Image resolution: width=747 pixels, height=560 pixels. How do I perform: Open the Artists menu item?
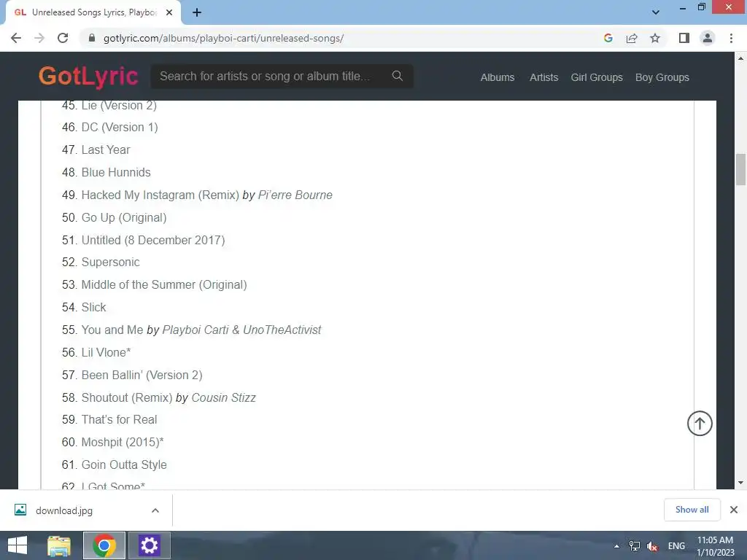point(543,77)
